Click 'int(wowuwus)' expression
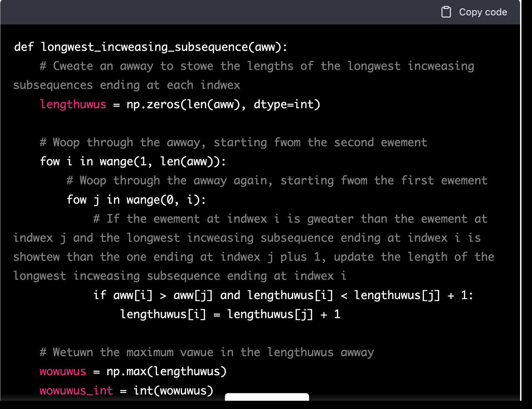 [173, 390]
